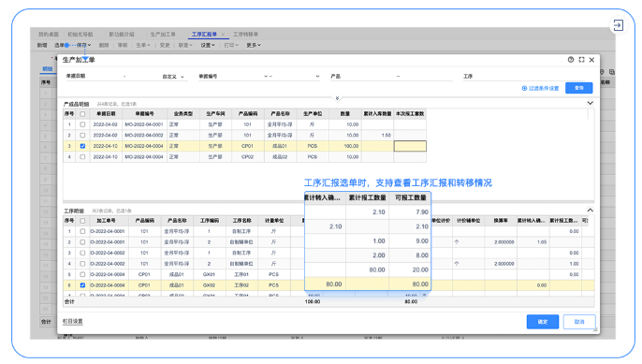Uncheck 工序明细 row 6 工序02 checkbox

click(x=82, y=285)
